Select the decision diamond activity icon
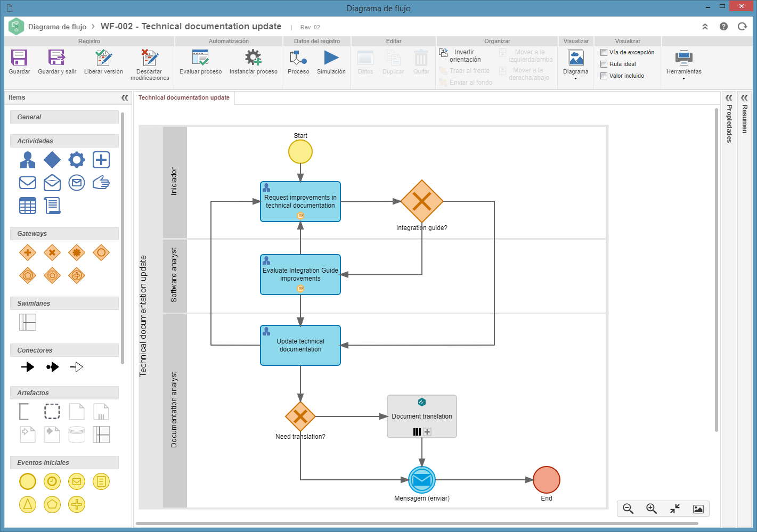 point(52,160)
